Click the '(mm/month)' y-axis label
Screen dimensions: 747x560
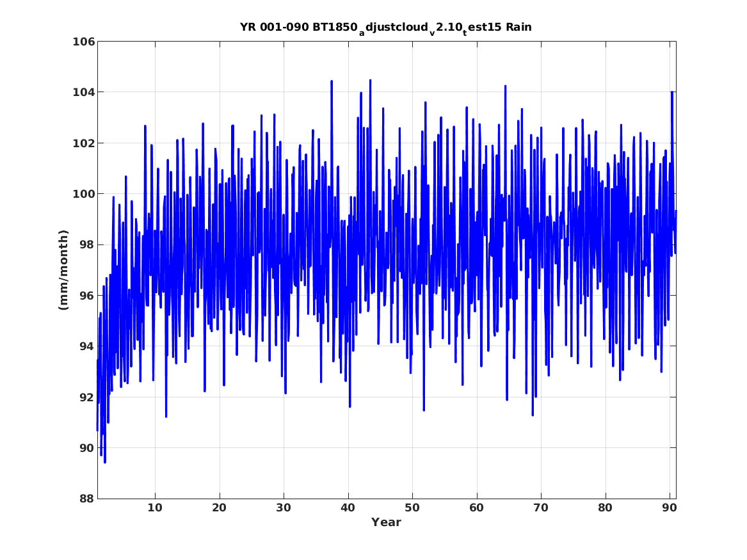pyautogui.click(x=63, y=270)
